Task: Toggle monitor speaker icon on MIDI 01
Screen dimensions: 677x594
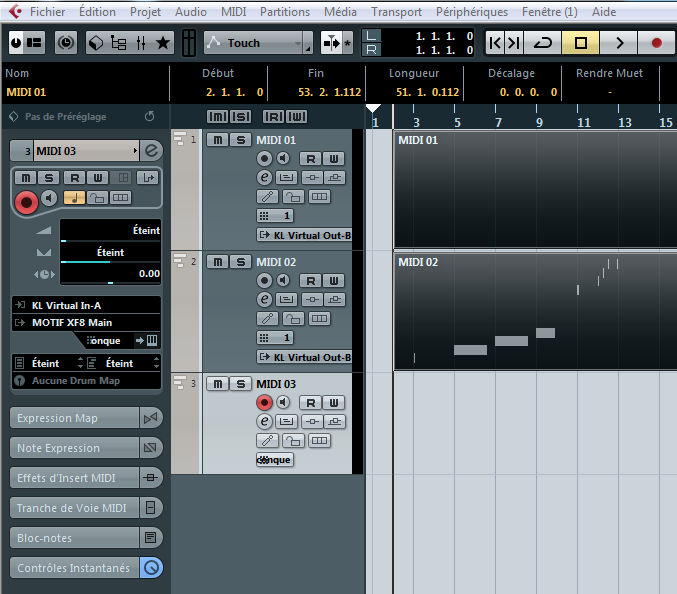Action: point(283,158)
